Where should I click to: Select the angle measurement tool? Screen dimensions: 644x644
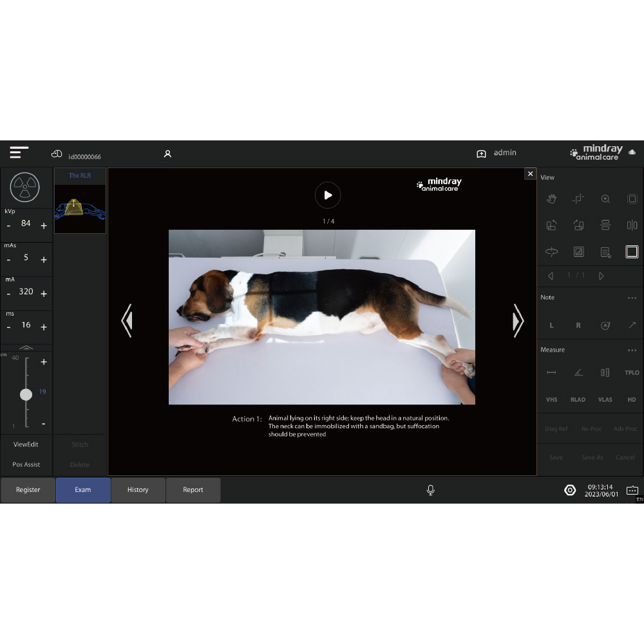(578, 372)
